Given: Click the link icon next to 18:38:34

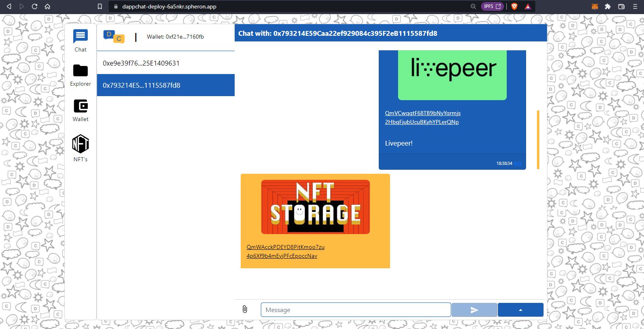Looking at the screenshot, I should click(518, 164).
